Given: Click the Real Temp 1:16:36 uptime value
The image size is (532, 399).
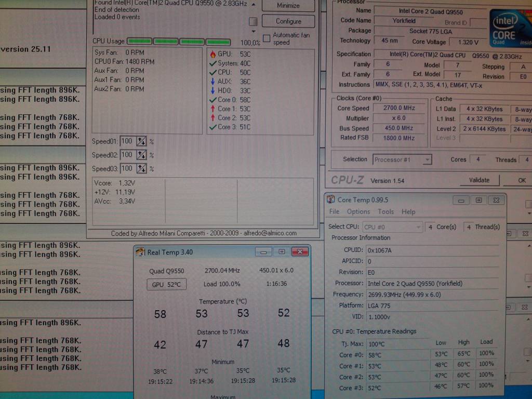Looking at the screenshot, I should tap(276, 283).
